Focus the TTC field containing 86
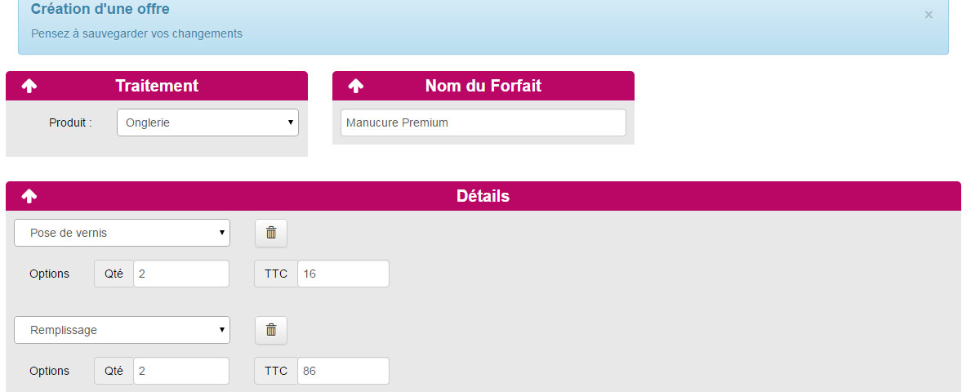980x392 pixels. click(343, 371)
